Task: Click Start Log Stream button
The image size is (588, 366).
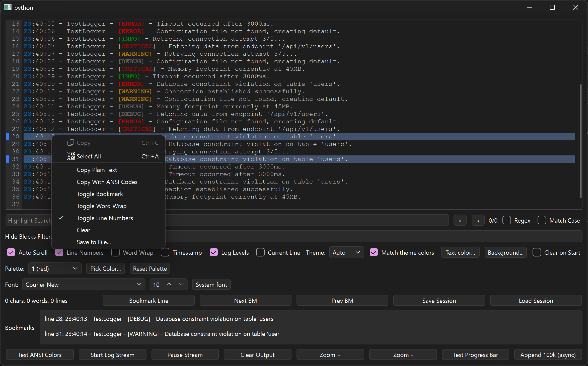Action: (112, 355)
